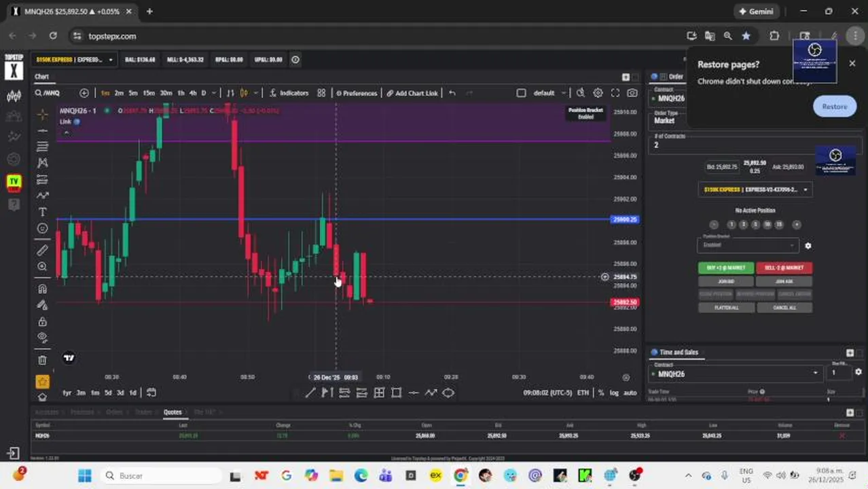Click the JOIN ASK button
The width and height of the screenshot is (868, 489).
[784, 281]
